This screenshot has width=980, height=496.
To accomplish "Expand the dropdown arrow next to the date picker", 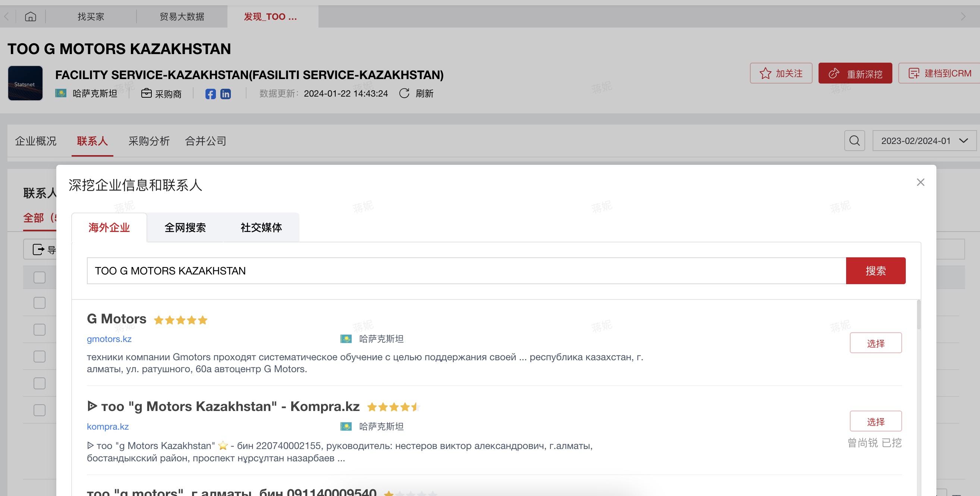I will point(964,141).
